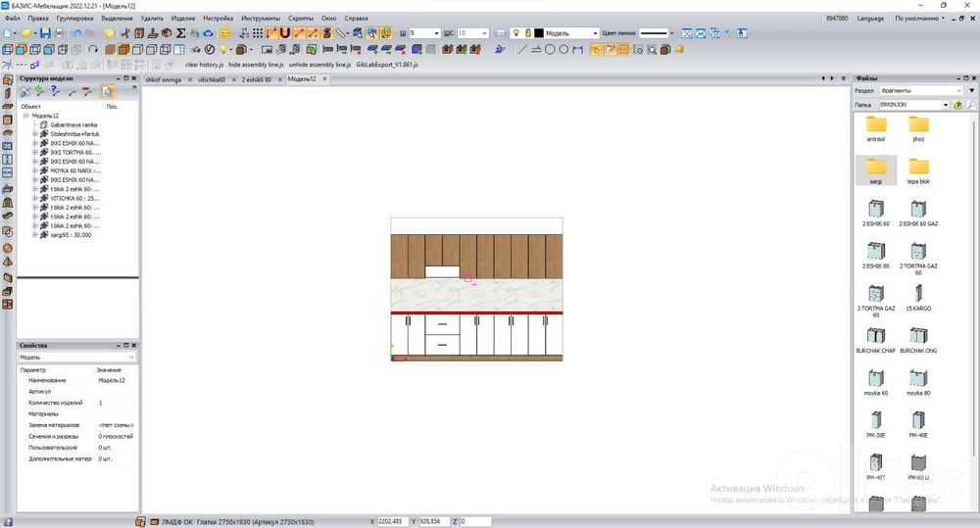Screen dimensions: 980x528
Task: Switch to the 2 eshikli 80 tab
Action: [257, 80]
